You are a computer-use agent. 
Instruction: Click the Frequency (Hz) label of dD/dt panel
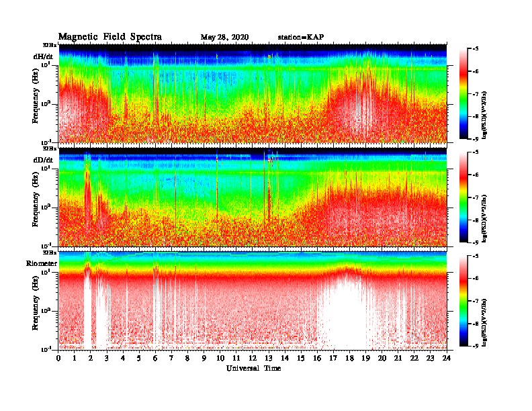click(x=36, y=200)
